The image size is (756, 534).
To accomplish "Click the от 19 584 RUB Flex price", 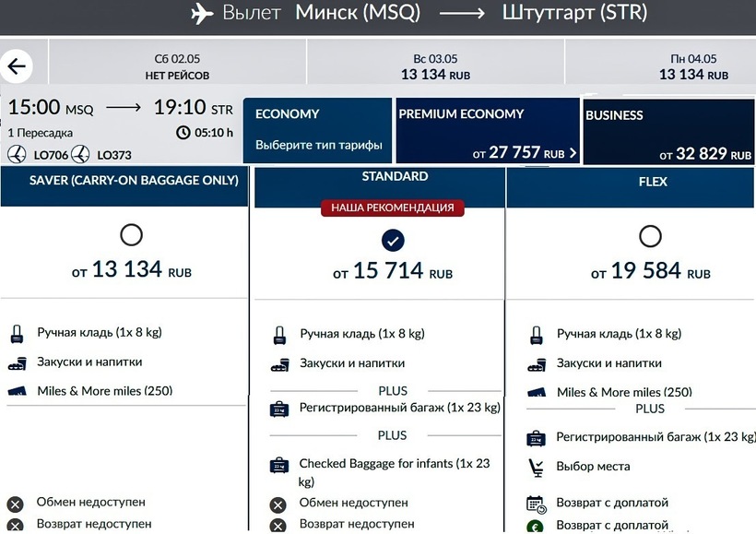I will [651, 271].
